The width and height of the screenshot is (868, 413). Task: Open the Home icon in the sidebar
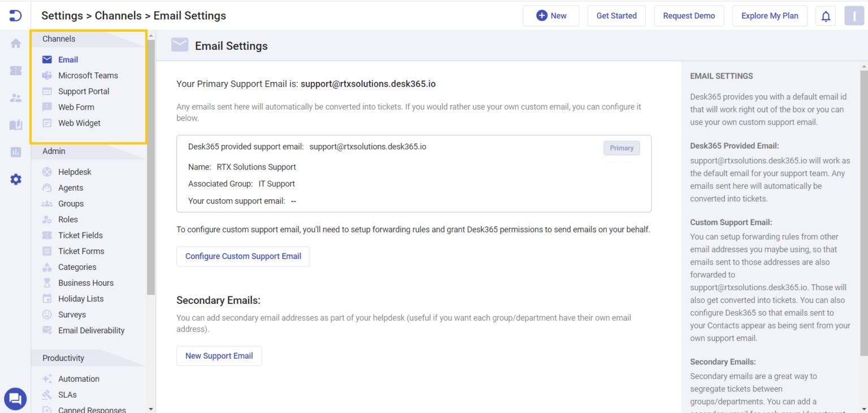(x=15, y=43)
